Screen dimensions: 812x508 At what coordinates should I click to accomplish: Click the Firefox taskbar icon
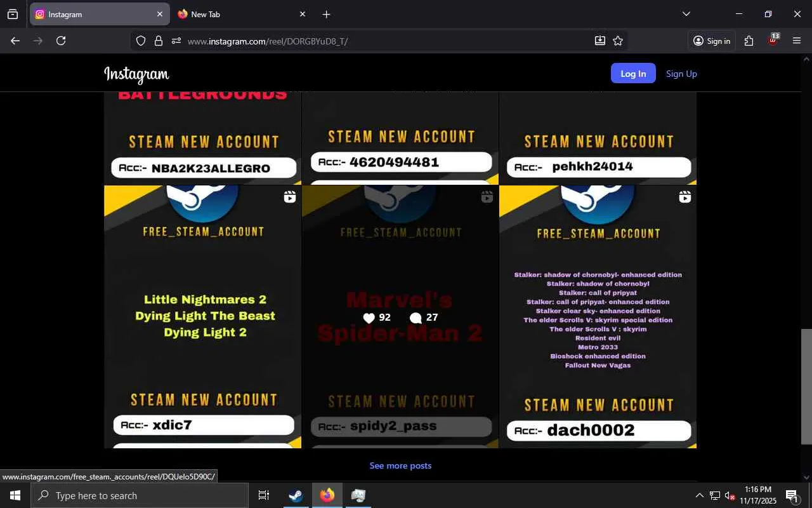point(327,495)
